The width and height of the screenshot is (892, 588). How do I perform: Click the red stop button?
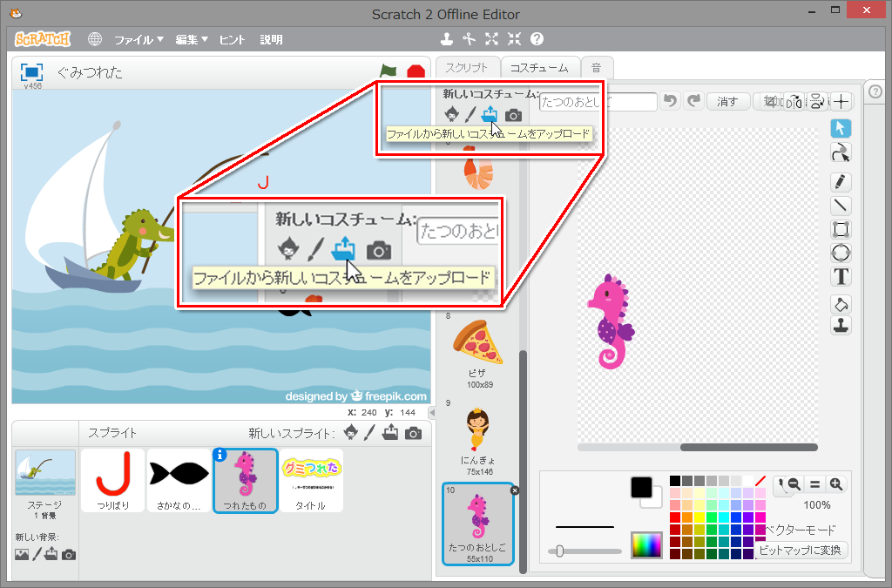pyautogui.click(x=416, y=71)
